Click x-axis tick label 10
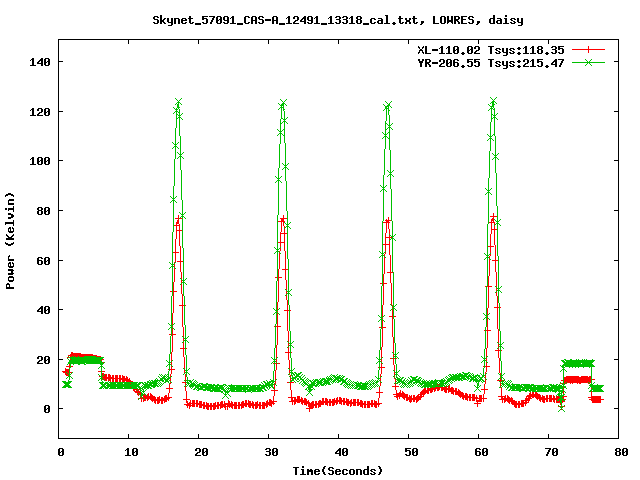 coord(131,452)
